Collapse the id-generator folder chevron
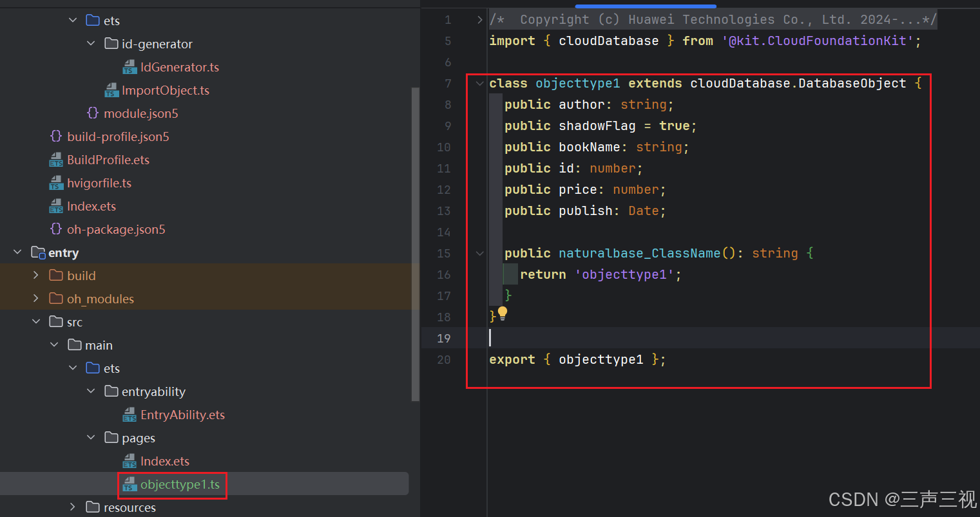980x517 pixels. pyautogui.click(x=91, y=44)
